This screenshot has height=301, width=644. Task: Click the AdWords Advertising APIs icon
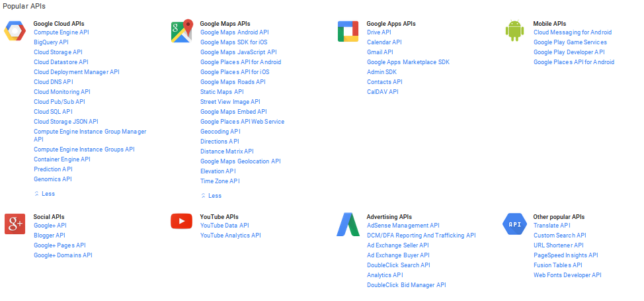tap(348, 224)
